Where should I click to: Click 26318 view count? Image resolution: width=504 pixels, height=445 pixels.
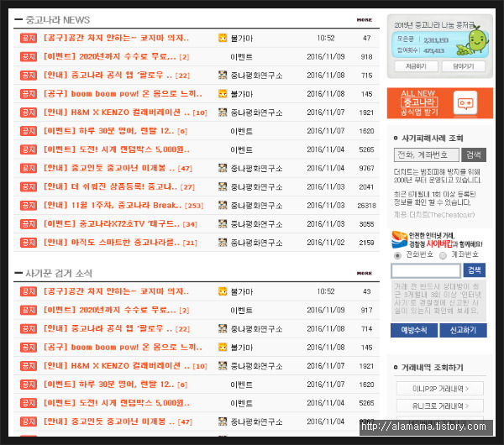(367, 206)
